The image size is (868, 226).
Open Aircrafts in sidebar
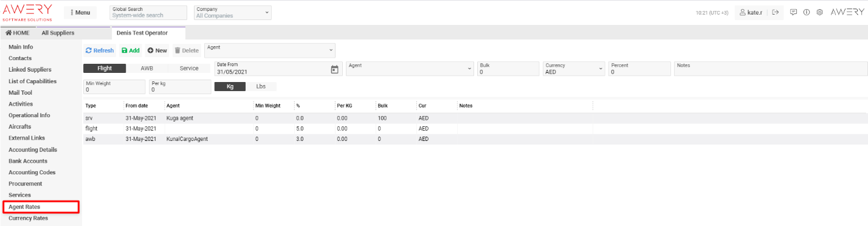[19, 127]
